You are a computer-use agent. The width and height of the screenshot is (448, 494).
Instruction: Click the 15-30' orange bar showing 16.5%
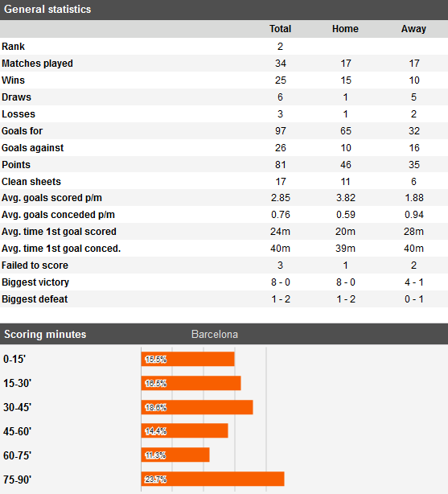coord(191,383)
